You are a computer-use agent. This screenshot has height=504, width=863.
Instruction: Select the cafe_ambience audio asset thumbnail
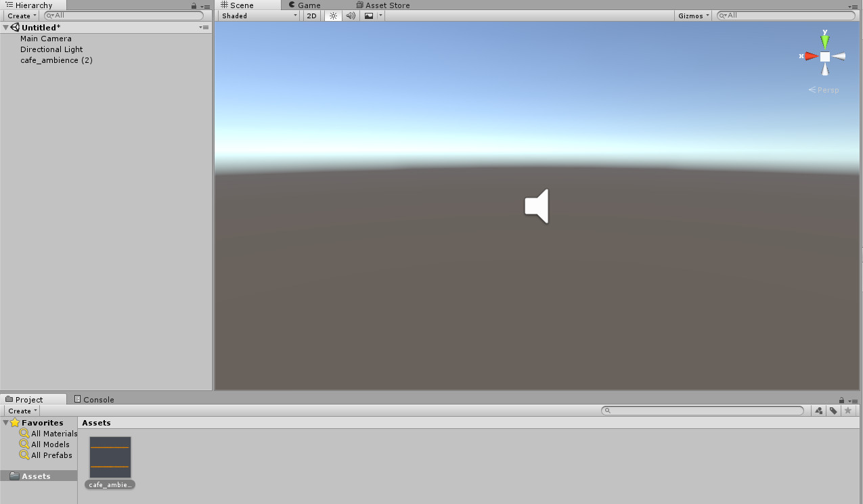point(110,457)
